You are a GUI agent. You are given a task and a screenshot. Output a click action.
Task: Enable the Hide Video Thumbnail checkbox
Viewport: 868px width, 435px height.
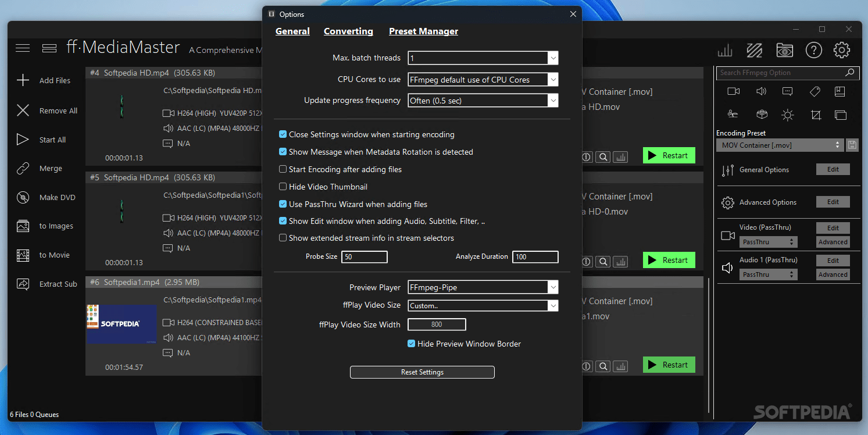(283, 187)
